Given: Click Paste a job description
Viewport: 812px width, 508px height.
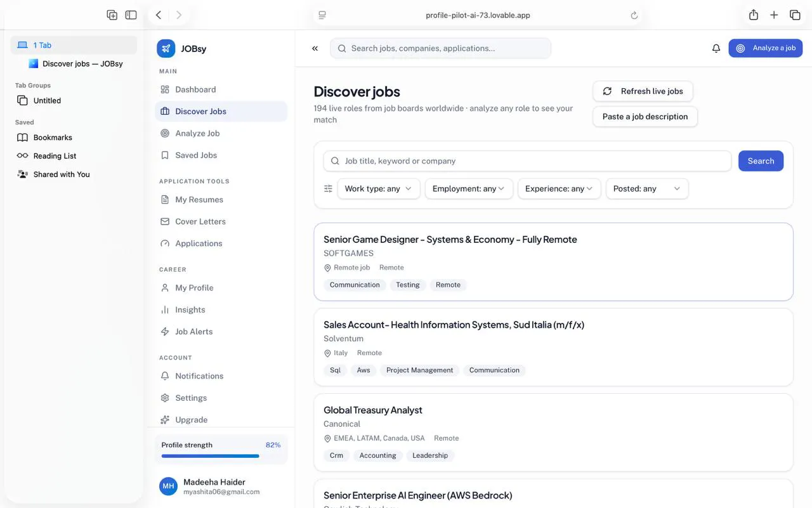Looking at the screenshot, I should pyautogui.click(x=645, y=117).
